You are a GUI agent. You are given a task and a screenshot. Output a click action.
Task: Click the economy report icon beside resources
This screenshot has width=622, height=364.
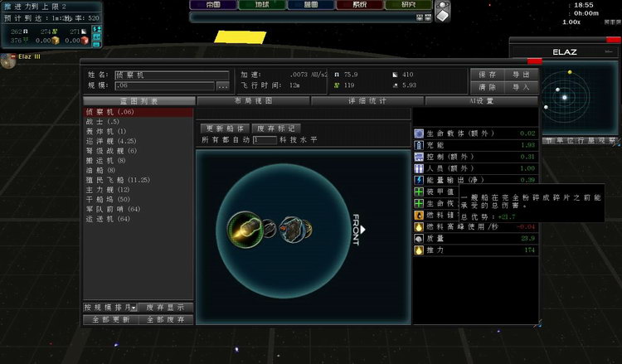[97, 29]
